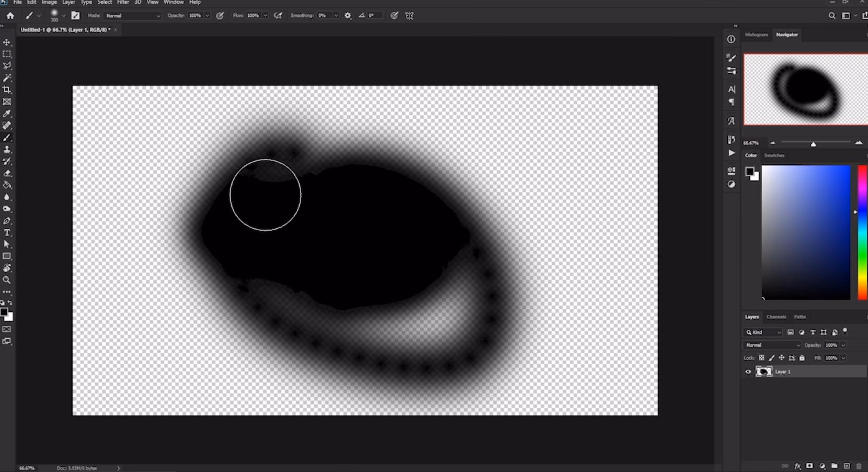This screenshot has width=868, height=472.
Task: Add a layer mask
Action: (x=809, y=466)
